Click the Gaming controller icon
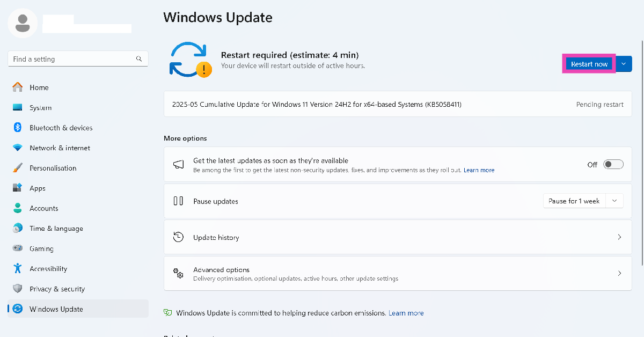Screen dimensions: 644x337 tap(18, 248)
